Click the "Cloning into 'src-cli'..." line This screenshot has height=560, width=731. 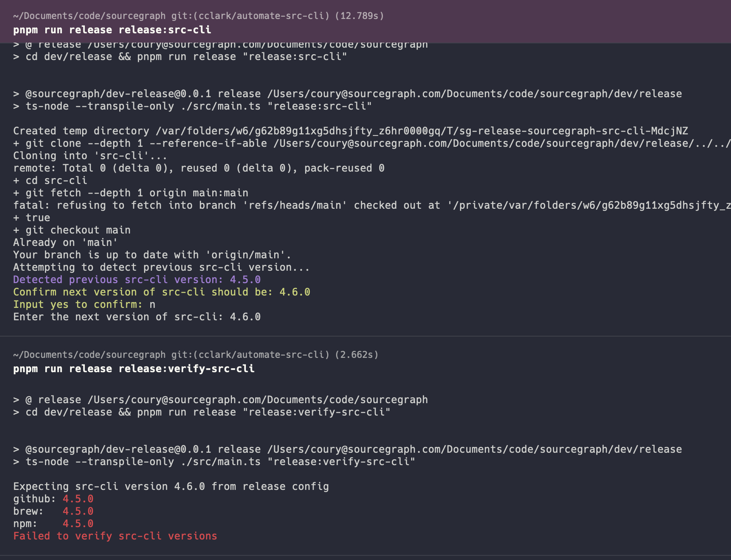(x=90, y=156)
